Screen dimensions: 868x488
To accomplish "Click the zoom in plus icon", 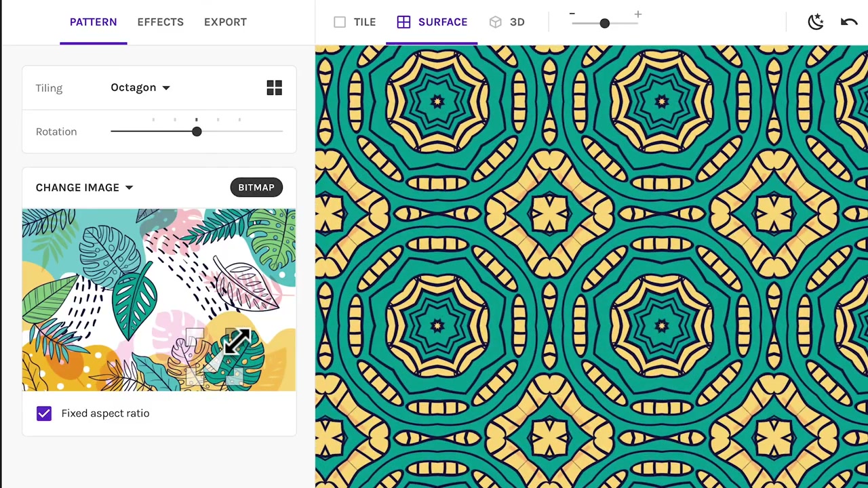I will [637, 14].
